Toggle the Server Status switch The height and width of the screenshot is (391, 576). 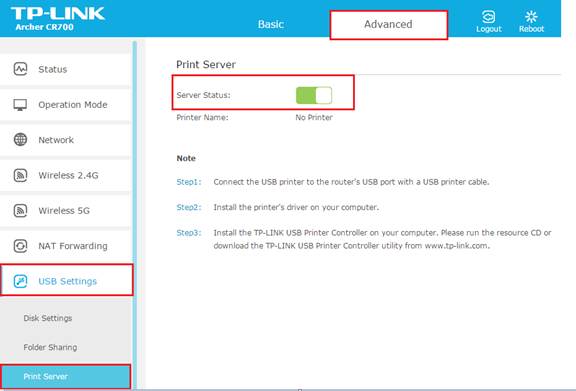[314, 95]
